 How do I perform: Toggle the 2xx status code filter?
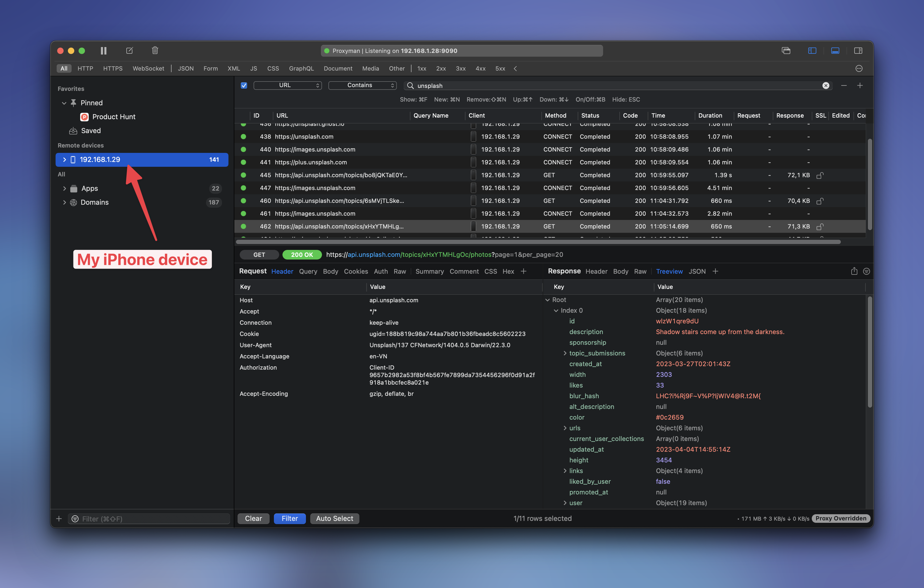click(441, 68)
